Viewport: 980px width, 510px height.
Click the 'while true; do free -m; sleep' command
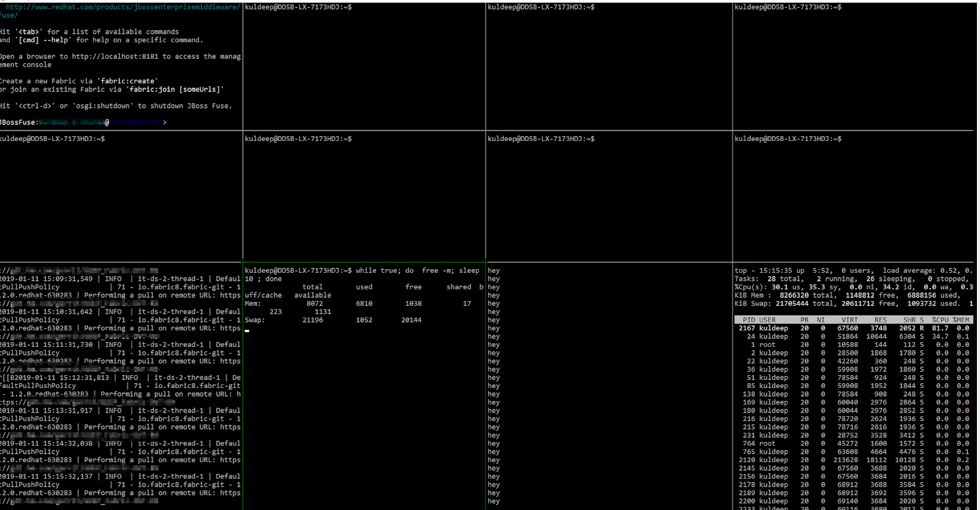(418, 270)
